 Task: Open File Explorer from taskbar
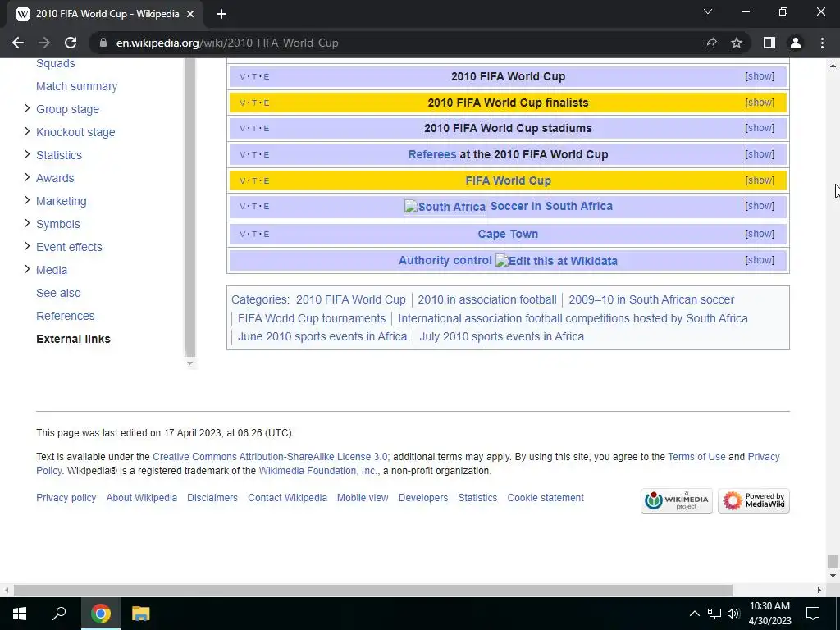pos(141,614)
